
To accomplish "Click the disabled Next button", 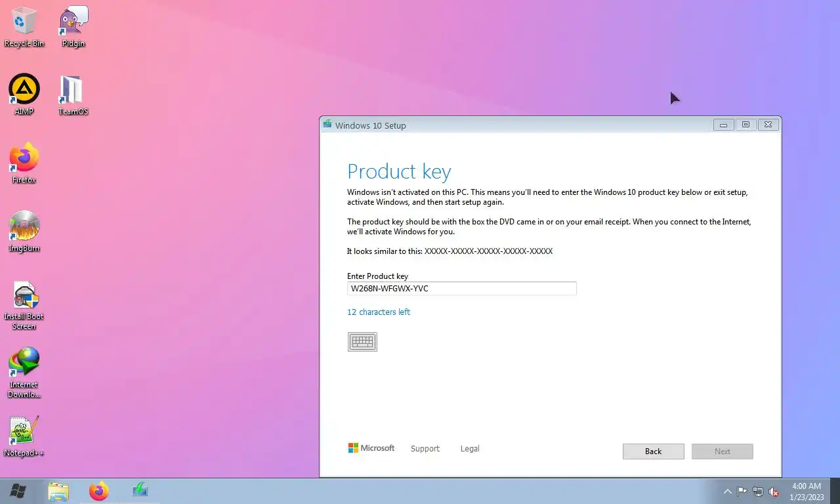I will point(722,451).
